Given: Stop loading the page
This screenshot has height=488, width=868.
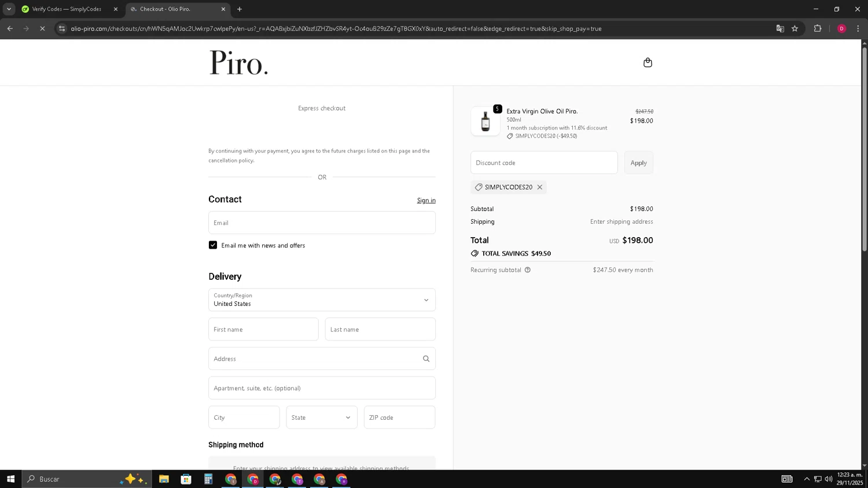Looking at the screenshot, I should 42,28.
